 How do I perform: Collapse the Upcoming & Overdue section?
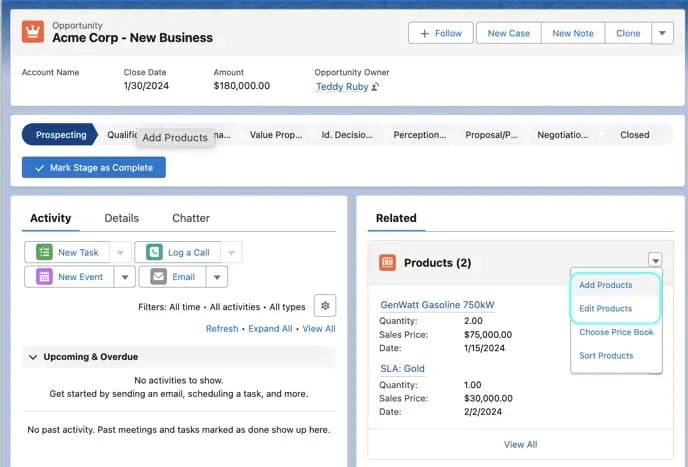[x=33, y=357]
